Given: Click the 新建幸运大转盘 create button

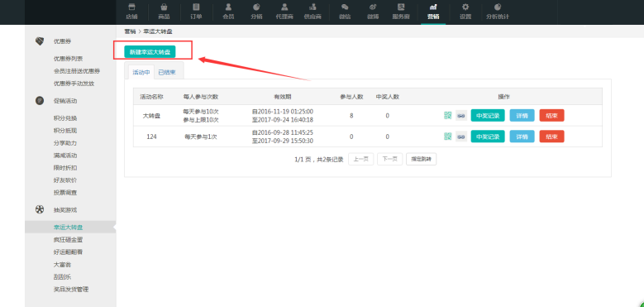Looking at the screenshot, I should click(150, 52).
